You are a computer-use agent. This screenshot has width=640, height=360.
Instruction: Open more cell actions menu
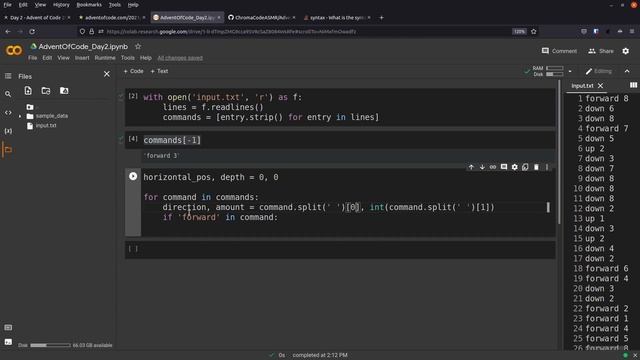tap(547, 167)
